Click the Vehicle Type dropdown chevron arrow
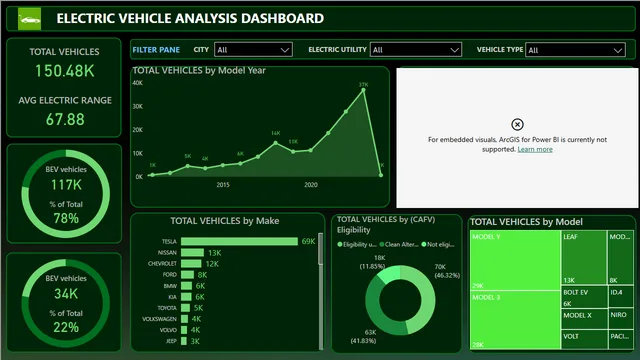Image resolution: width=640 pixels, height=360 pixels. [618, 51]
